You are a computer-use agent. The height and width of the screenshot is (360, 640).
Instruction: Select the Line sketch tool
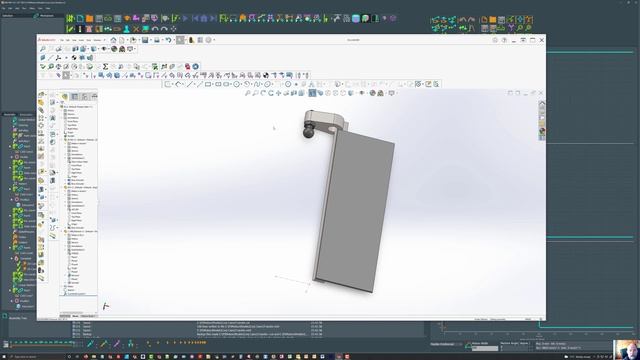tap(189, 84)
